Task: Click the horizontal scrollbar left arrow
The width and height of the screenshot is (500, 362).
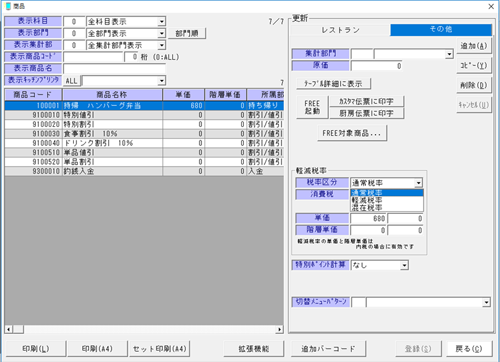Action: [x=9, y=329]
